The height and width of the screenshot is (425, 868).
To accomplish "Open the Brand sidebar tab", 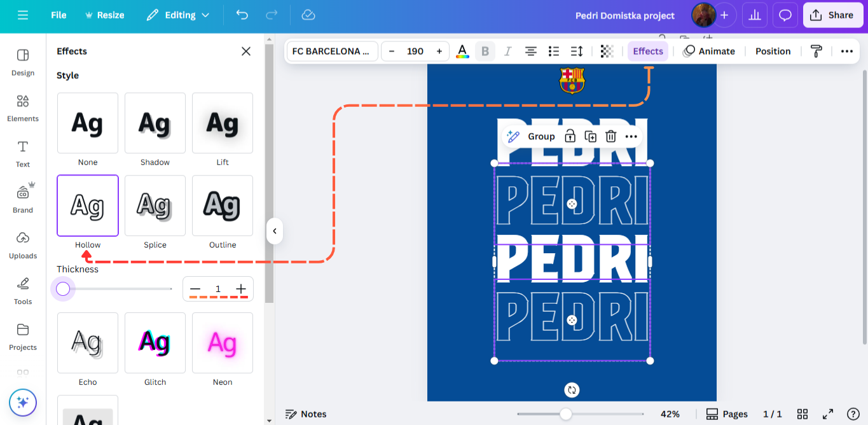I will pos(23,200).
